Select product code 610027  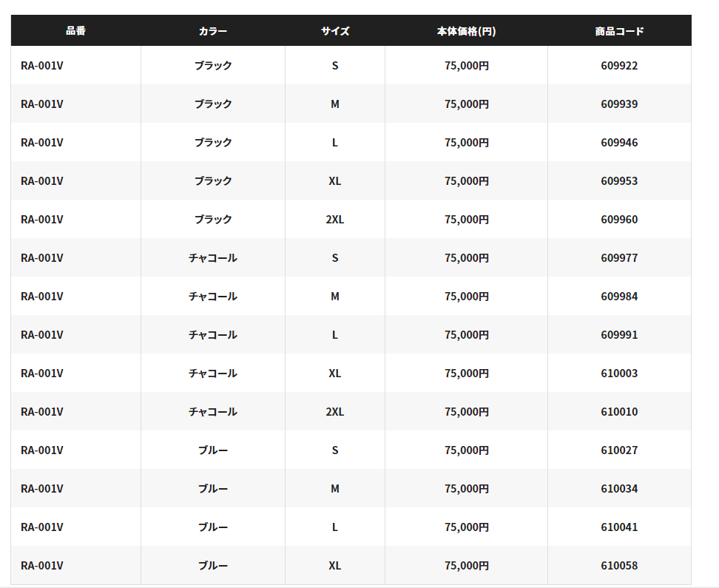(x=619, y=450)
